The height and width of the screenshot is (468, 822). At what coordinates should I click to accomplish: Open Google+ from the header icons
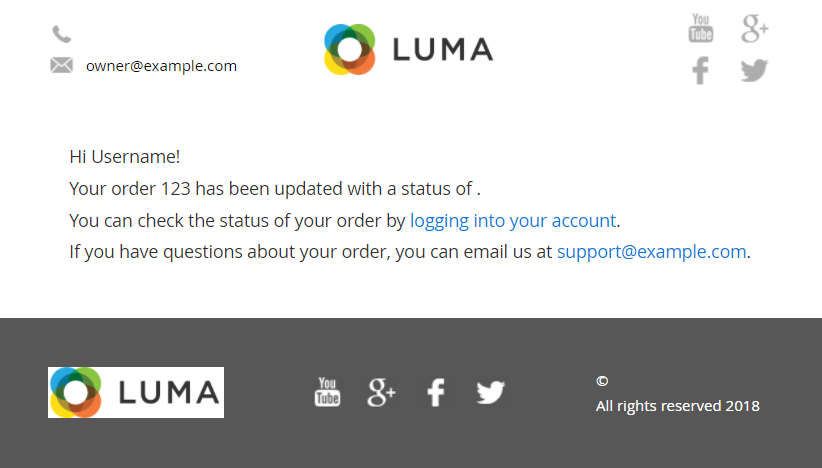754,28
